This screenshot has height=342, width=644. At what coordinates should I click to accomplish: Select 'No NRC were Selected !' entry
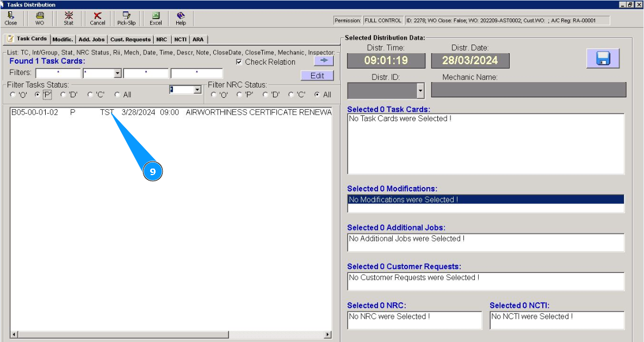[x=389, y=316]
